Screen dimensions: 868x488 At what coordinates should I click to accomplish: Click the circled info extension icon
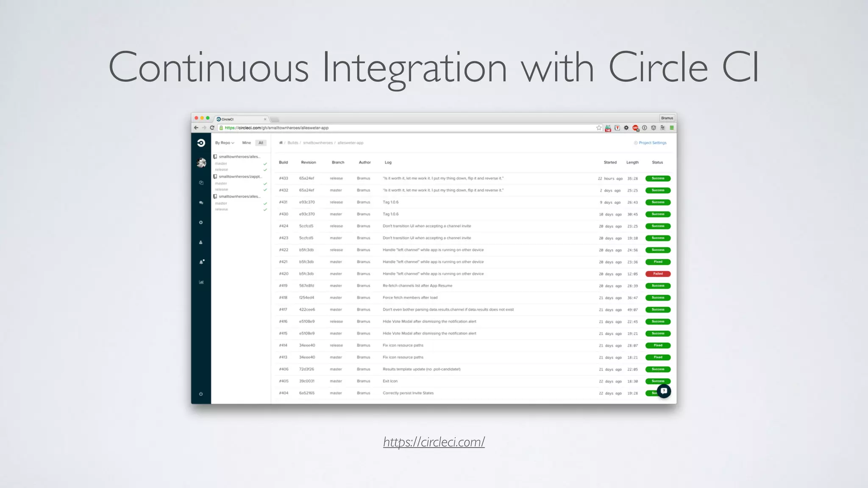(644, 128)
